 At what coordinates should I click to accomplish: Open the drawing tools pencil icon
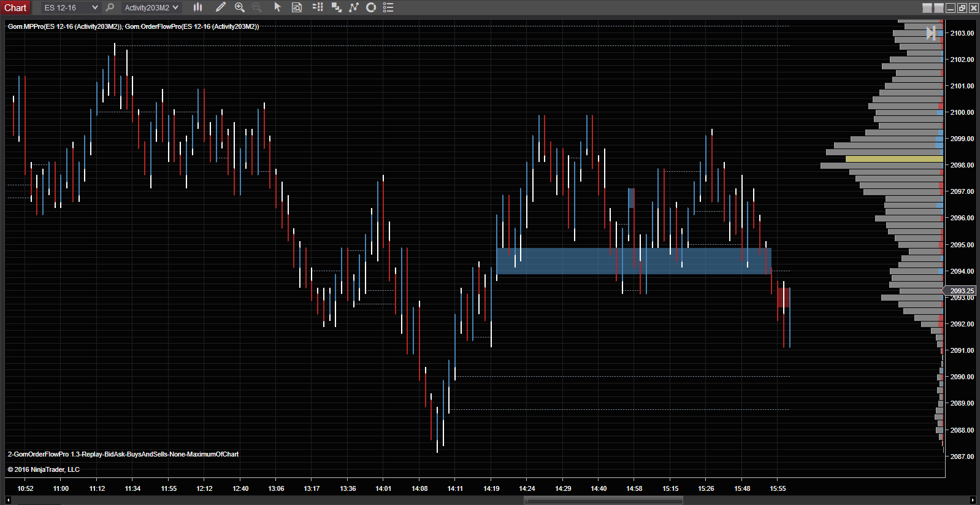click(x=221, y=7)
